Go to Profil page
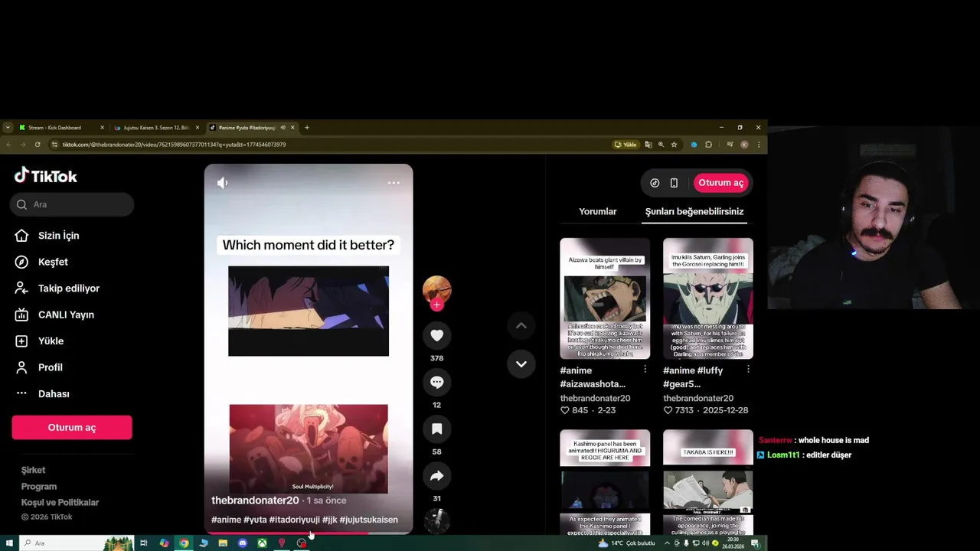Screen dimensions: 980x551 coord(39,367)
